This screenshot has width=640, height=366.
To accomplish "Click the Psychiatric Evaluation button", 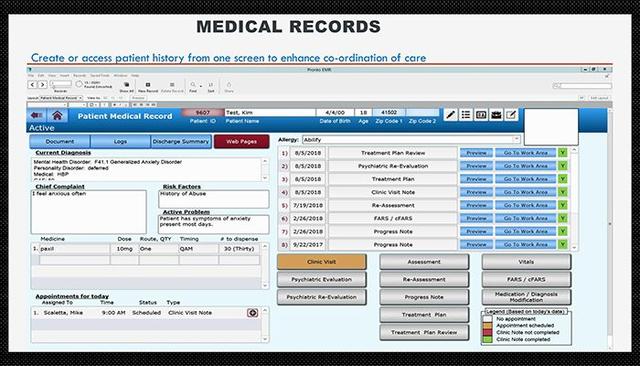I will pyautogui.click(x=322, y=279).
